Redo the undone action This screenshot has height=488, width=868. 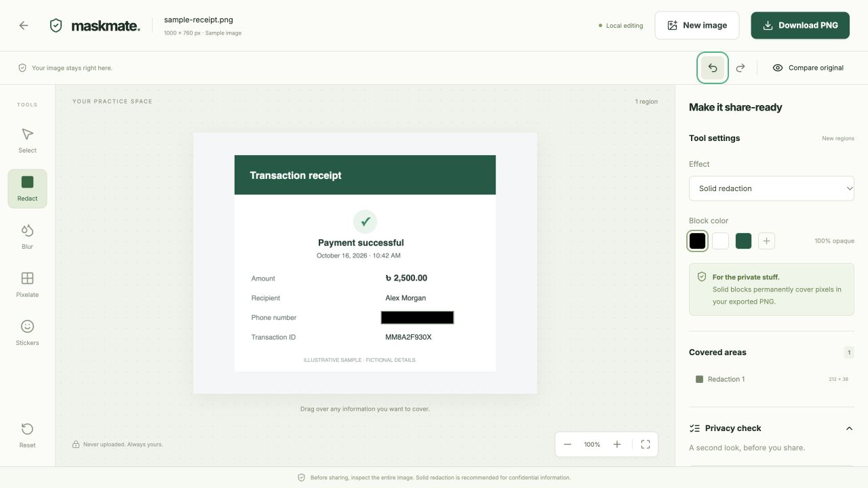pos(741,68)
